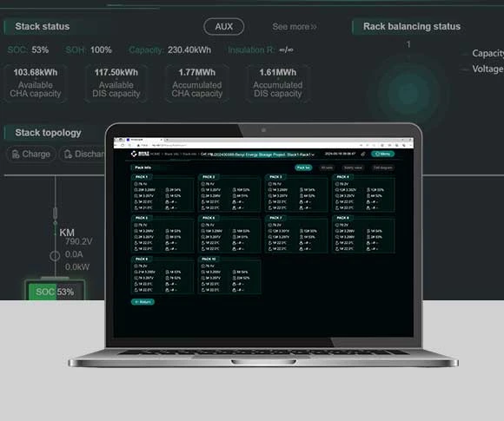
Task: Click the Discharge battery icon
Action: click(x=68, y=155)
